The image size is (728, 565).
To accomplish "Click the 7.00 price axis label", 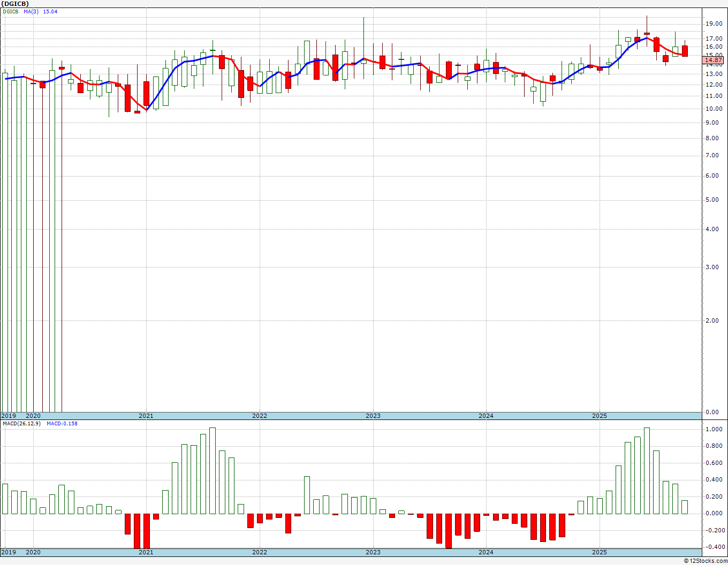I will point(712,156).
